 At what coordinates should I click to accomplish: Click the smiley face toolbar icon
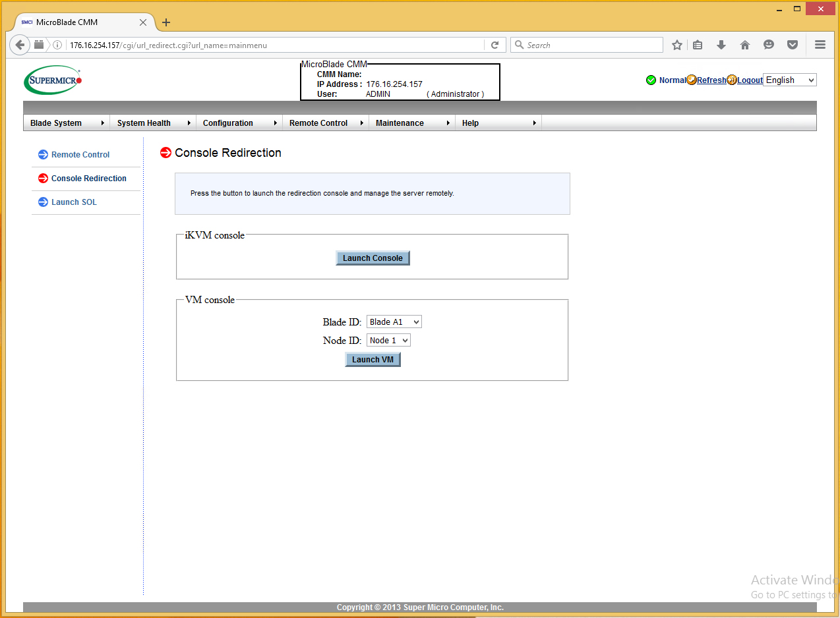[769, 45]
